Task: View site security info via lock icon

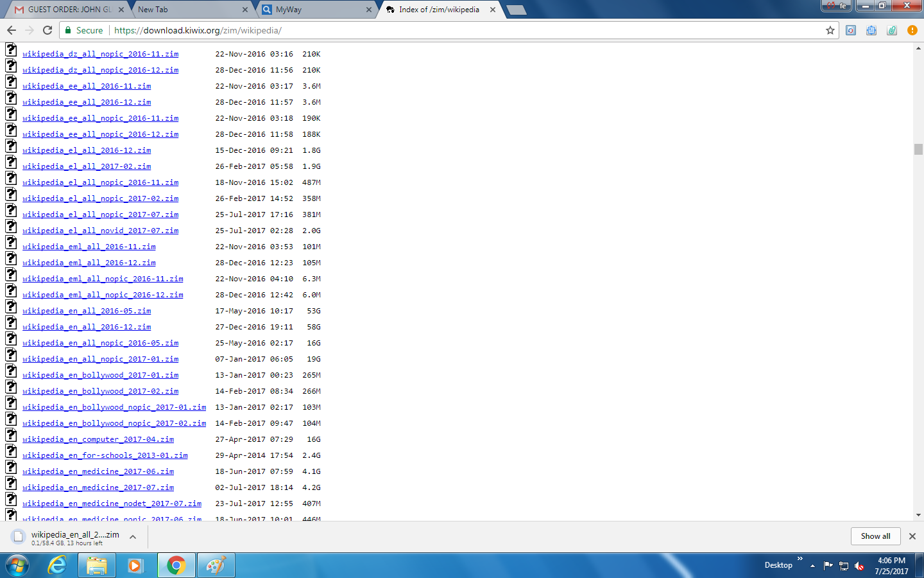Action: [68, 30]
